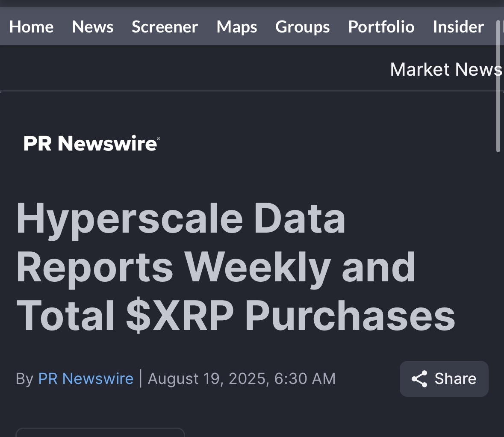Click the August 19, 2025 publish date
The image size is (504, 437).
(242, 378)
